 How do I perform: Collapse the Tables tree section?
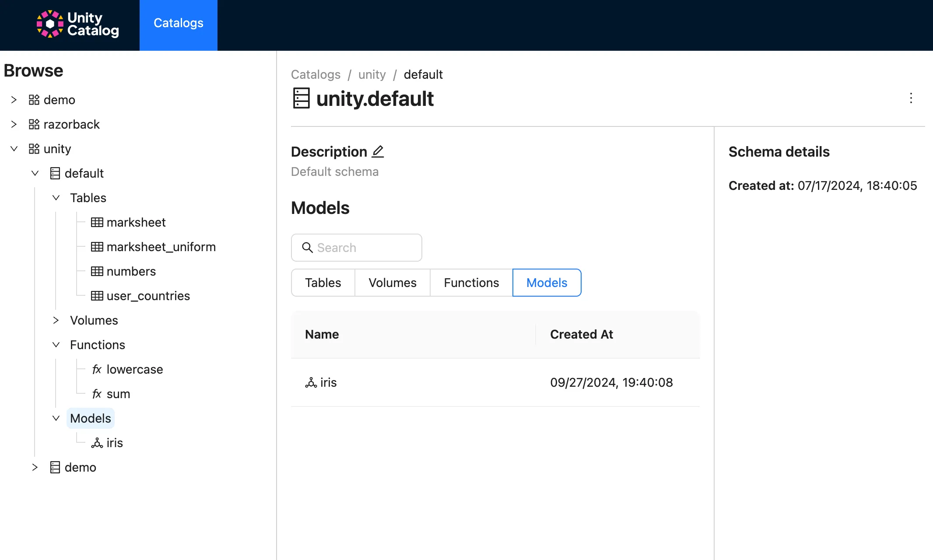click(56, 198)
